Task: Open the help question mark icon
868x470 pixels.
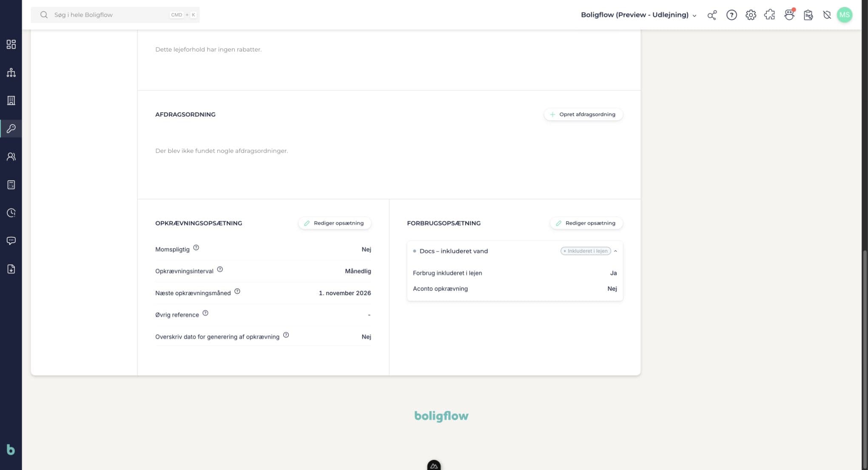Action: (731, 15)
